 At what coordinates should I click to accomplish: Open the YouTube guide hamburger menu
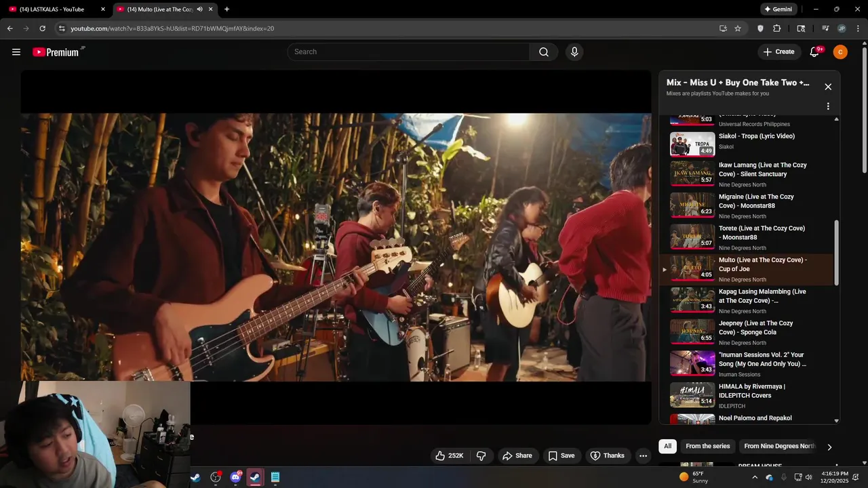(16, 52)
